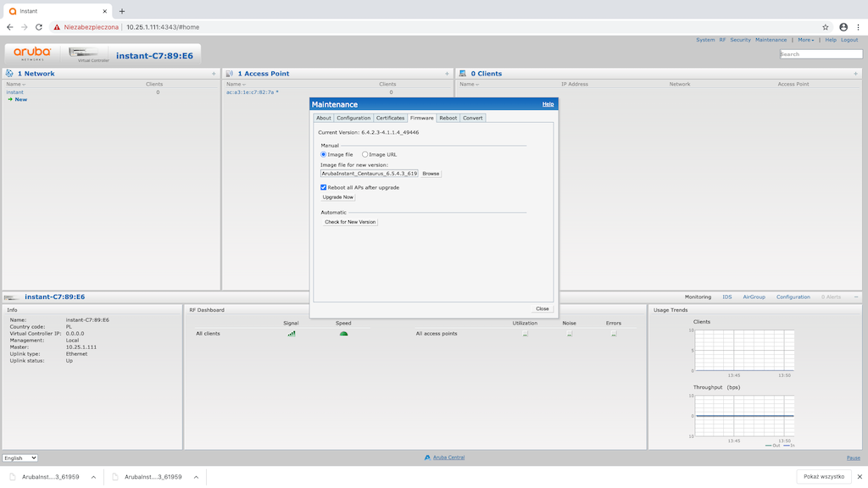Open the Aruba Central link

[x=448, y=457]
